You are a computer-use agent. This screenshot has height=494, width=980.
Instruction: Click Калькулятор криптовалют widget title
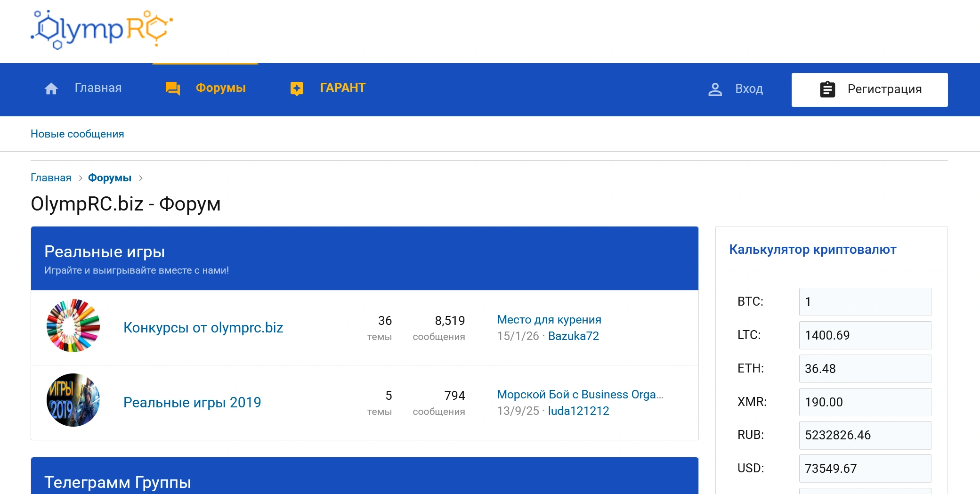tap(812, 249)
